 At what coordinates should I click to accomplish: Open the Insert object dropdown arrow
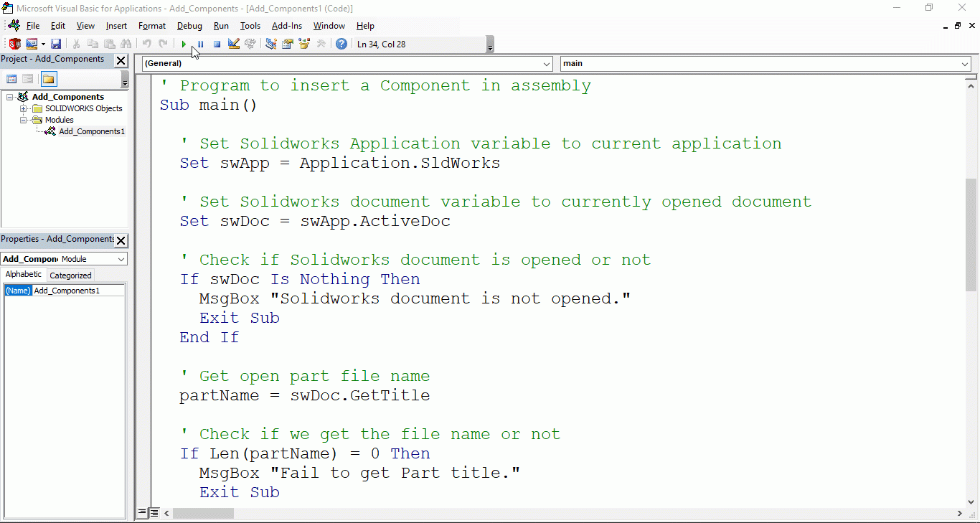pyautogui.click(x=43, y=44)
